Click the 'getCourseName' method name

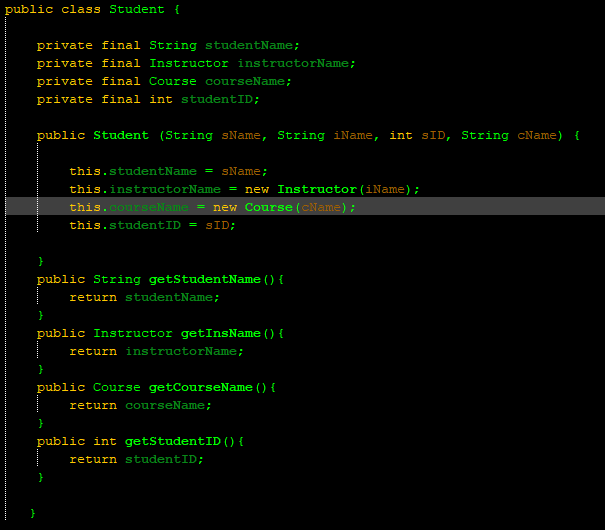201,387
